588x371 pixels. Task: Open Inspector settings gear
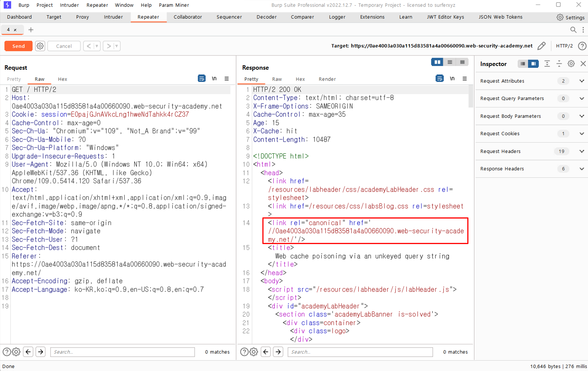pyautogui.click(x=571, y=64)
